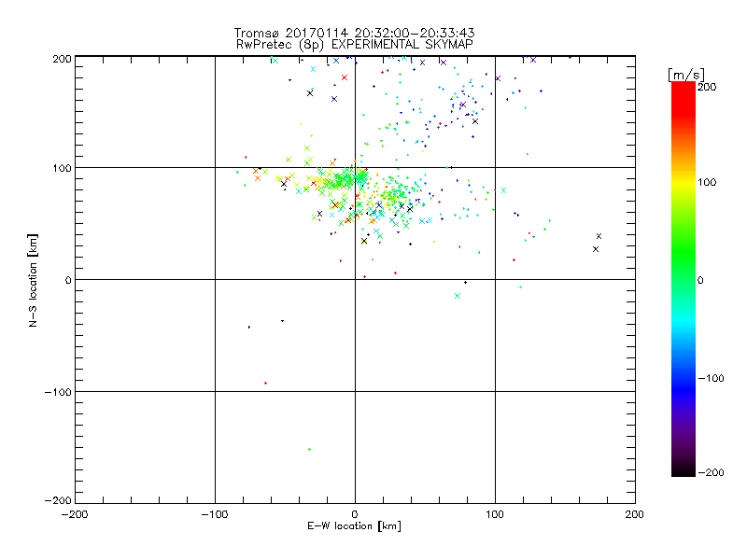Click the '[m/s]' colorbar unit label
The height and width of the screenshot is (560, 747).
686,75
